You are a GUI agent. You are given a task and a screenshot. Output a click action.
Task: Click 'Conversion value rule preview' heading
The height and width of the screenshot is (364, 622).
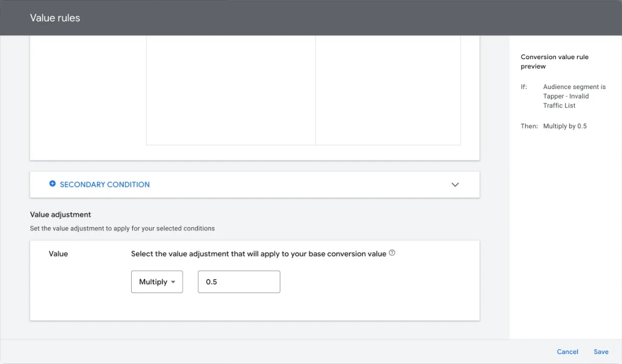[554, 61]
